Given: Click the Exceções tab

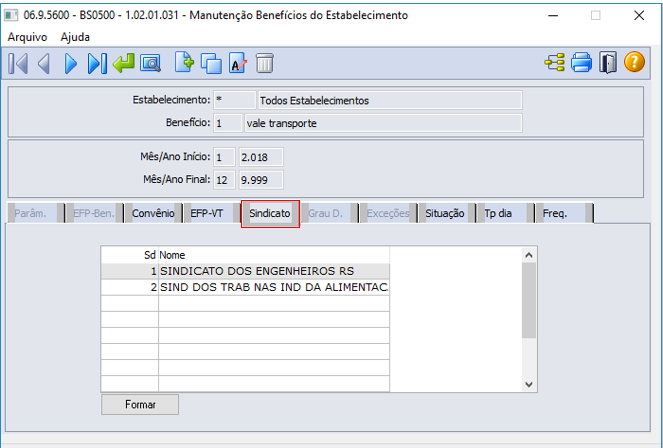Looking at the screenshot, I should pyautogui.click(x=388, y=213).
